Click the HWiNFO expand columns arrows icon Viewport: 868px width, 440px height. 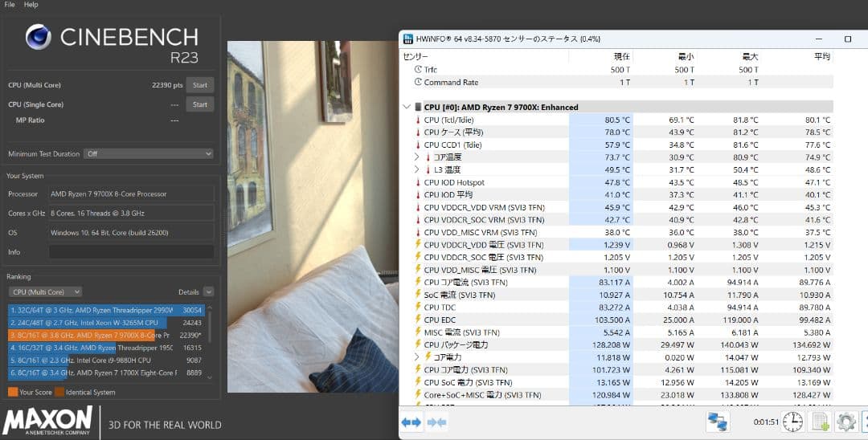point(411,422)
